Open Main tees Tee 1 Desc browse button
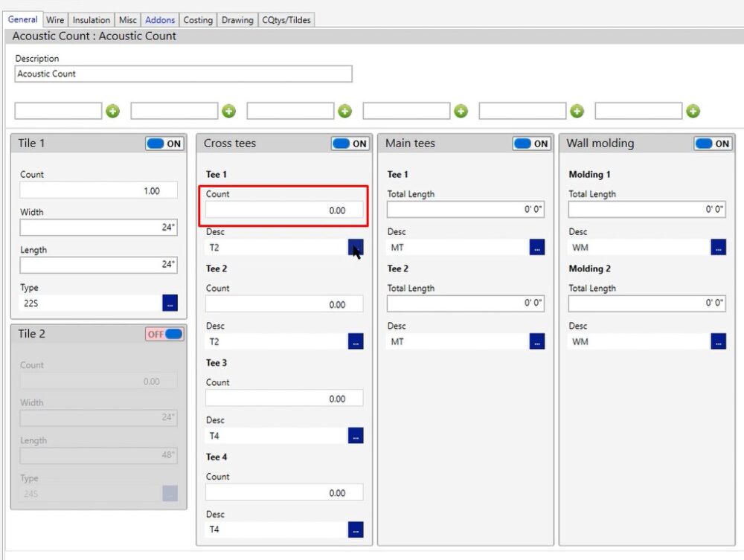Screen dimensions: 744x560 537,248
